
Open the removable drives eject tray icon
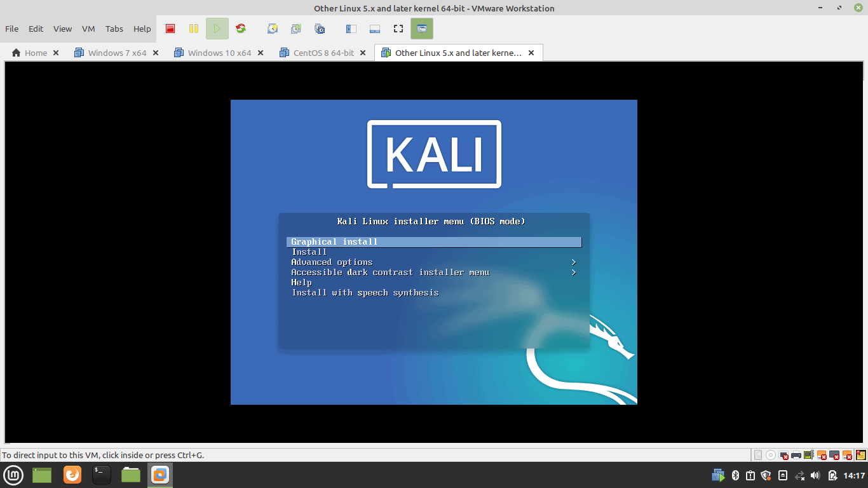point(783,475)
